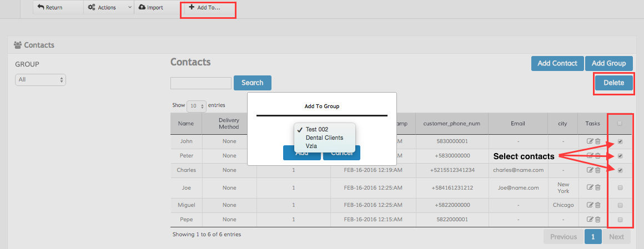Click the blue Delete button
644x249 pixels.
click(x=613, y=83)
